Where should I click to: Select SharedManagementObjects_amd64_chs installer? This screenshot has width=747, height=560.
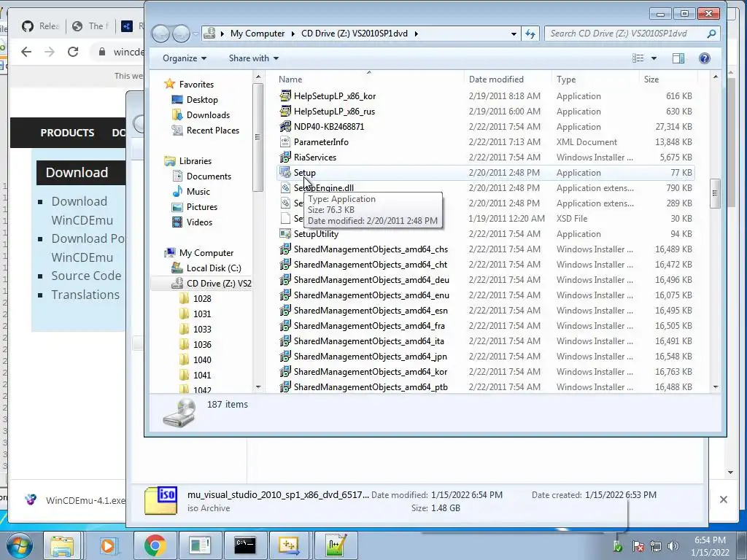point(485,249)
